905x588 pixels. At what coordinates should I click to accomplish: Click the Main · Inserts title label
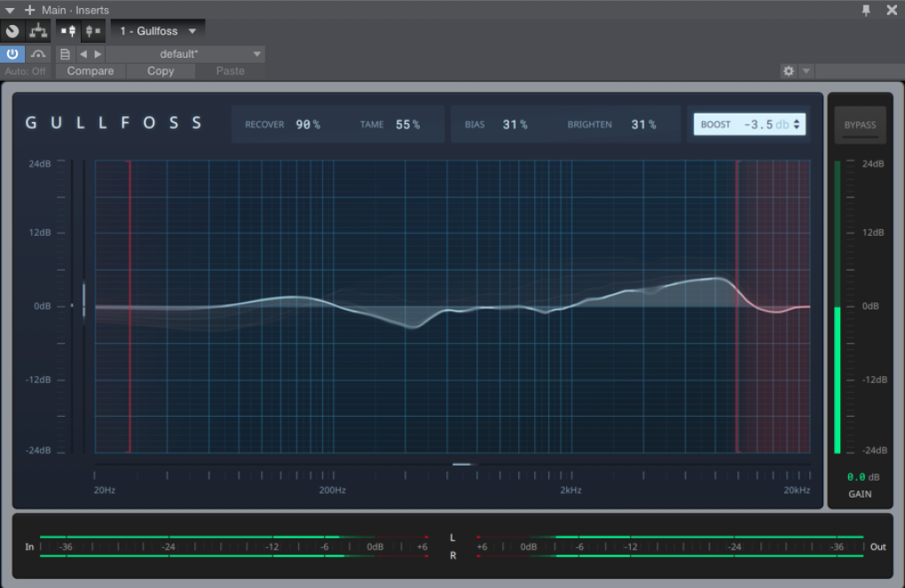click(x=75, y=10)
